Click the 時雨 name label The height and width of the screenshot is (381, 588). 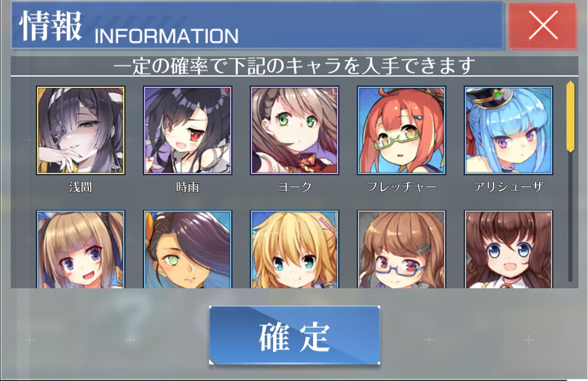pyautogui.click(x=188, y=187)
